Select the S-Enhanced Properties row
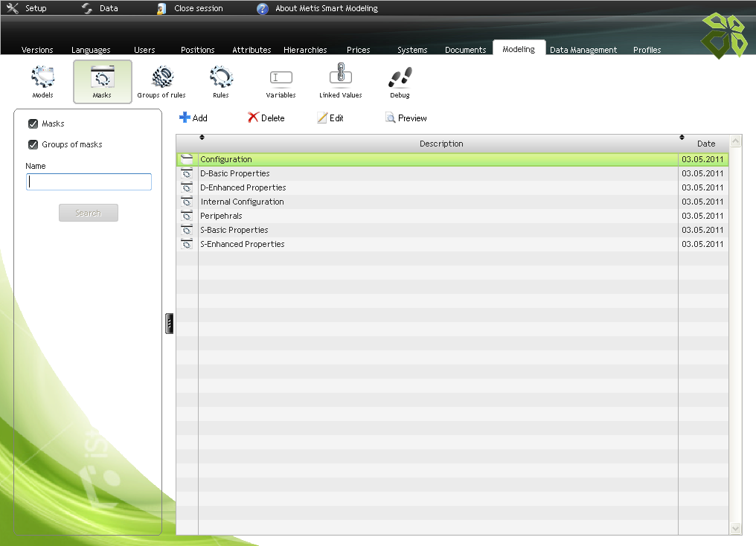Image resolution: width=756 pixels, height=546 pixels. (x=452, y=244)
